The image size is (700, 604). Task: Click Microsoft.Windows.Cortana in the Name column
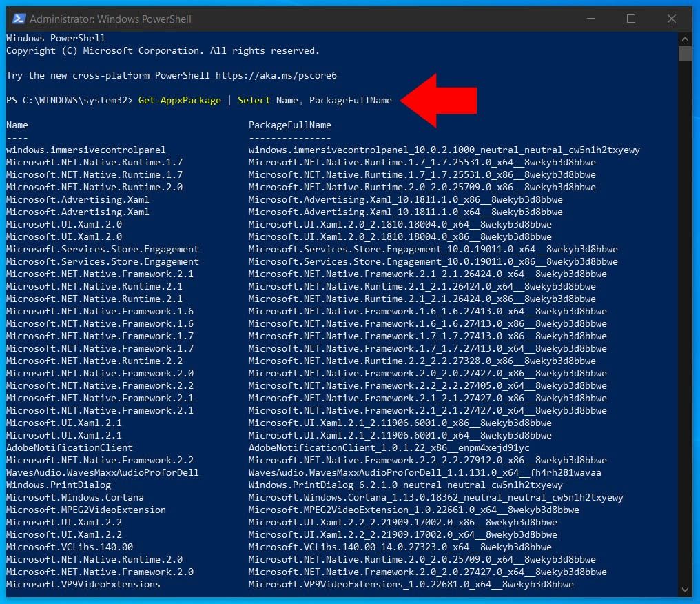click(75, 497)
